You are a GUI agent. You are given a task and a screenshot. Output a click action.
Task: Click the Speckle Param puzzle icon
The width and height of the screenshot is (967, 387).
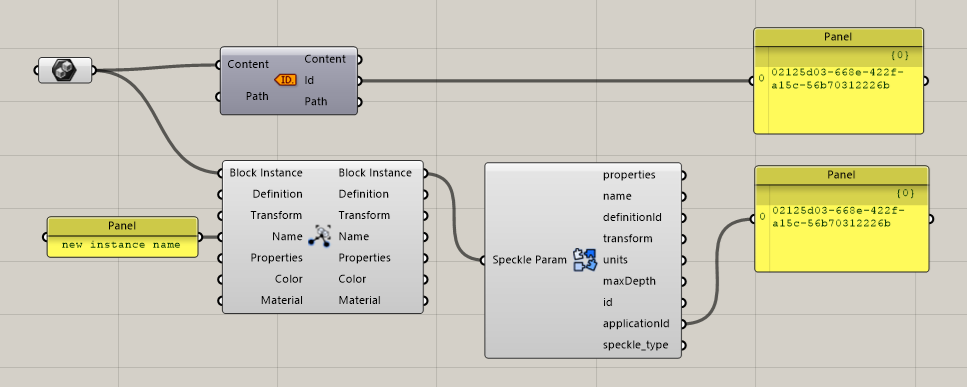click(x=585, y=260)
